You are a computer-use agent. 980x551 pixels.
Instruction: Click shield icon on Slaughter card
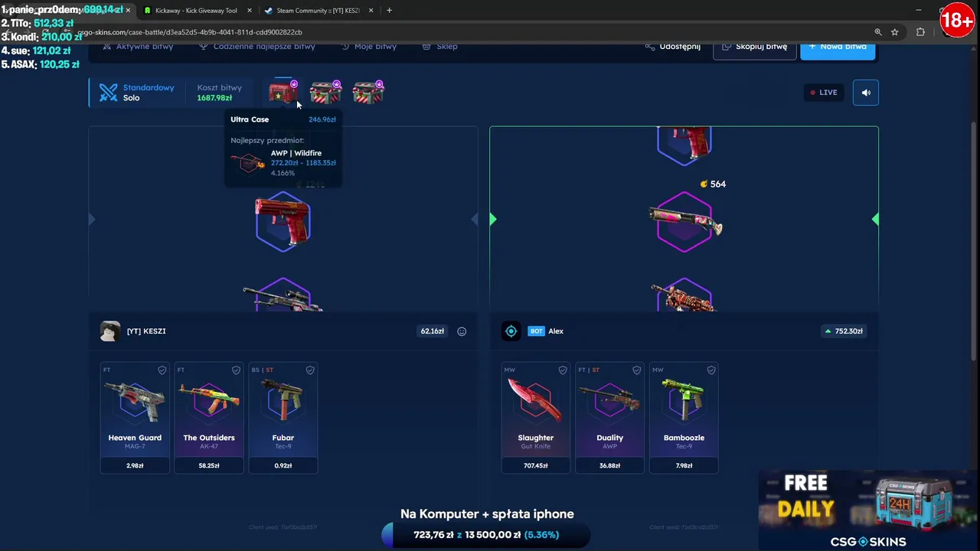click(563, 370)
